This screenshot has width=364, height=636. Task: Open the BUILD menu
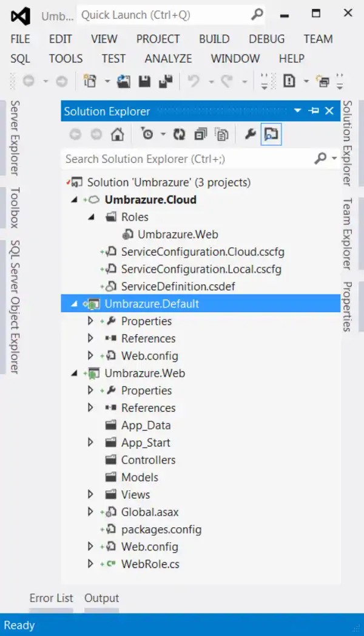tap(214, 39)
